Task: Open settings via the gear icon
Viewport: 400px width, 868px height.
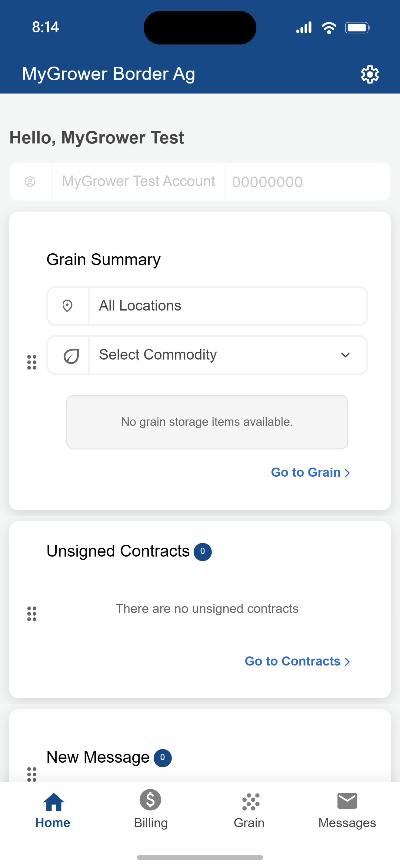Action: tap(370, 74)
